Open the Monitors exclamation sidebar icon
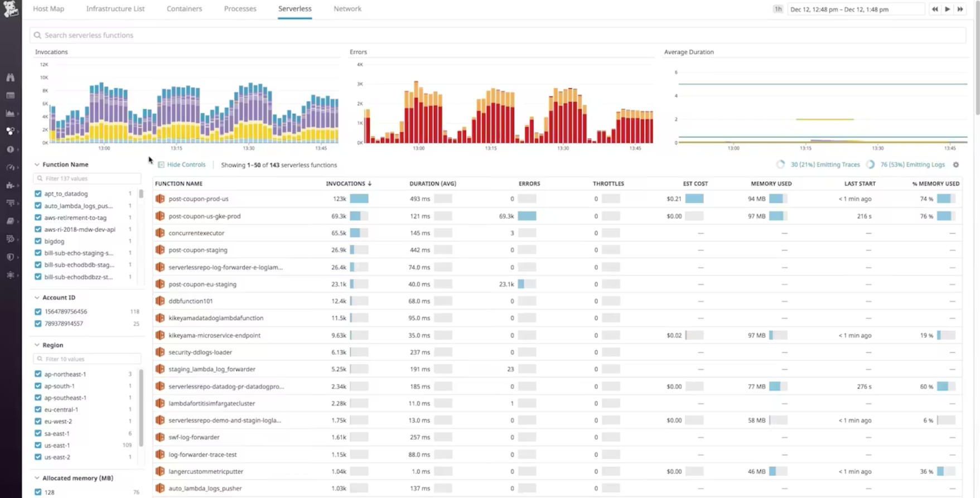 click(10, 149)
